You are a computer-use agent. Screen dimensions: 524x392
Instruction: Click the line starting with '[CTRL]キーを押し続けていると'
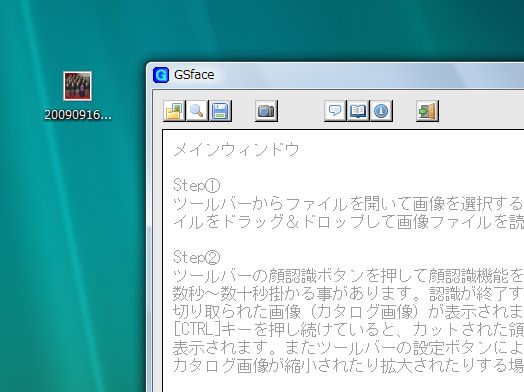tap(349, 330)
